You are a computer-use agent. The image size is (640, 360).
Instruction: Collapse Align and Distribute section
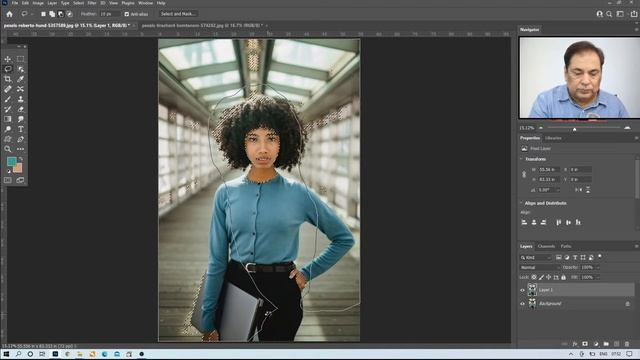click(521, 203)
